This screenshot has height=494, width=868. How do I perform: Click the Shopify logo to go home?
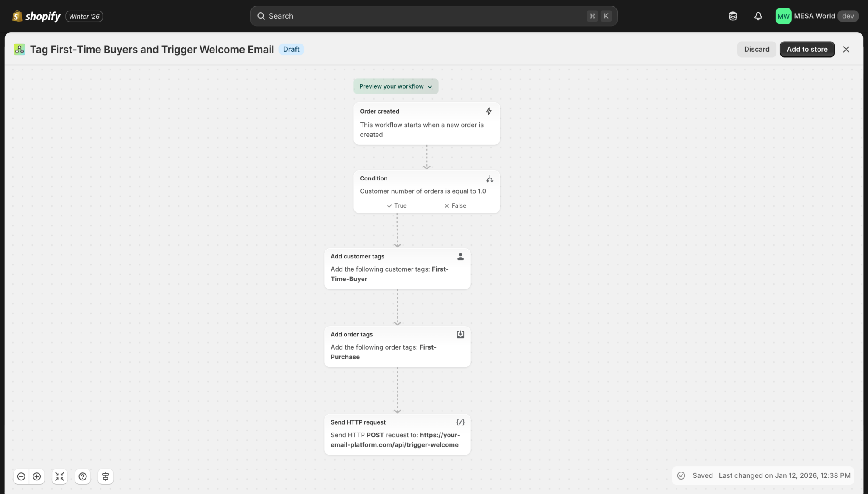click(36, 16)
